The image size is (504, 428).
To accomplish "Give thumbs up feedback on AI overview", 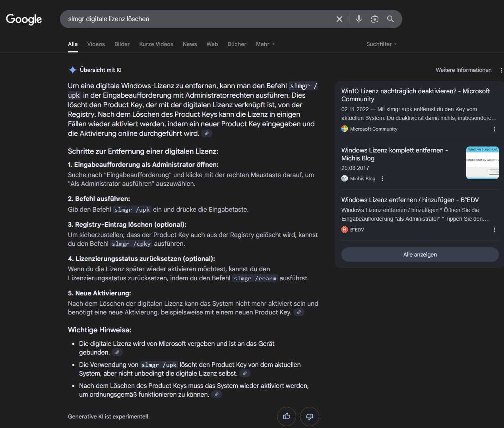I will [x=287, y=416].
